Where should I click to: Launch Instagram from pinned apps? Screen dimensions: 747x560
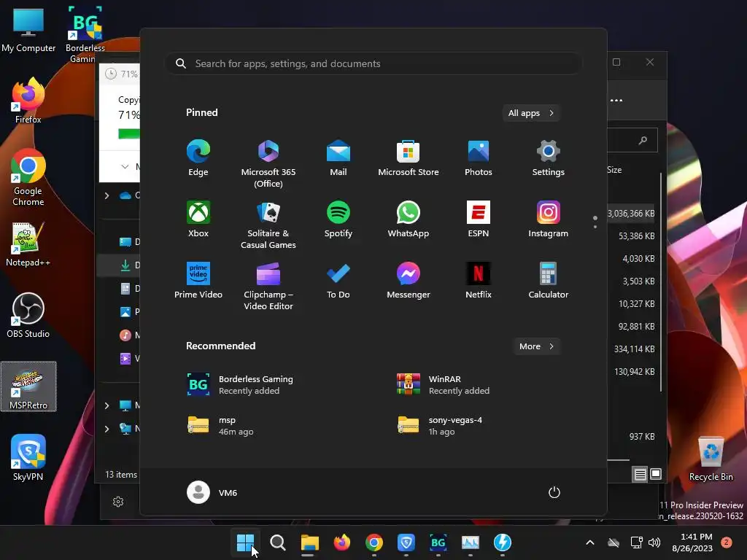click(549, 219)
